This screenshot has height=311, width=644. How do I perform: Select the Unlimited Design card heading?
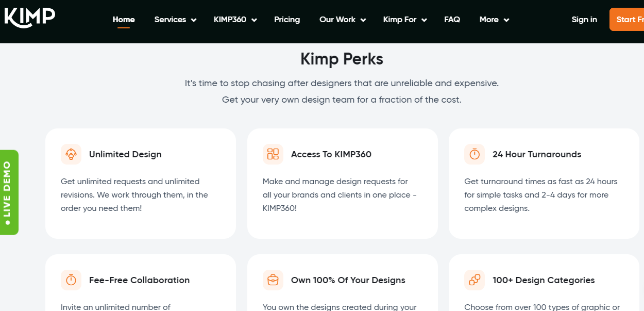coord(125,154)
